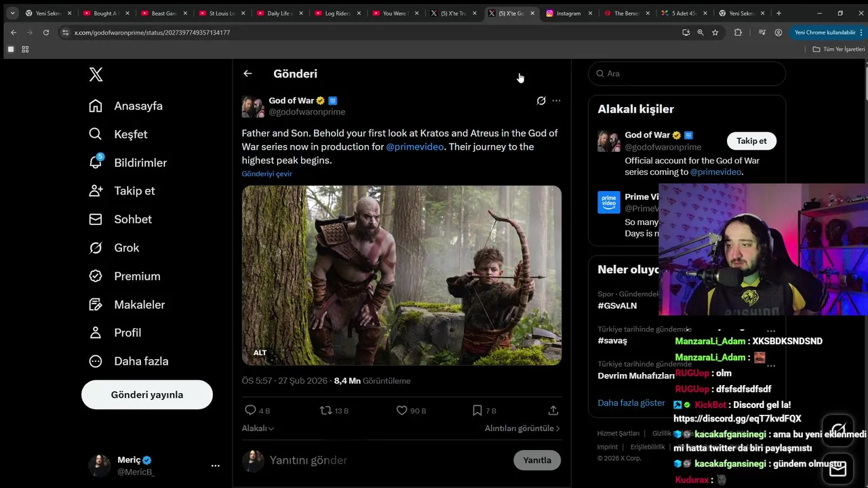
Task: Open Sohbet messages
Action: pos(120,219)
